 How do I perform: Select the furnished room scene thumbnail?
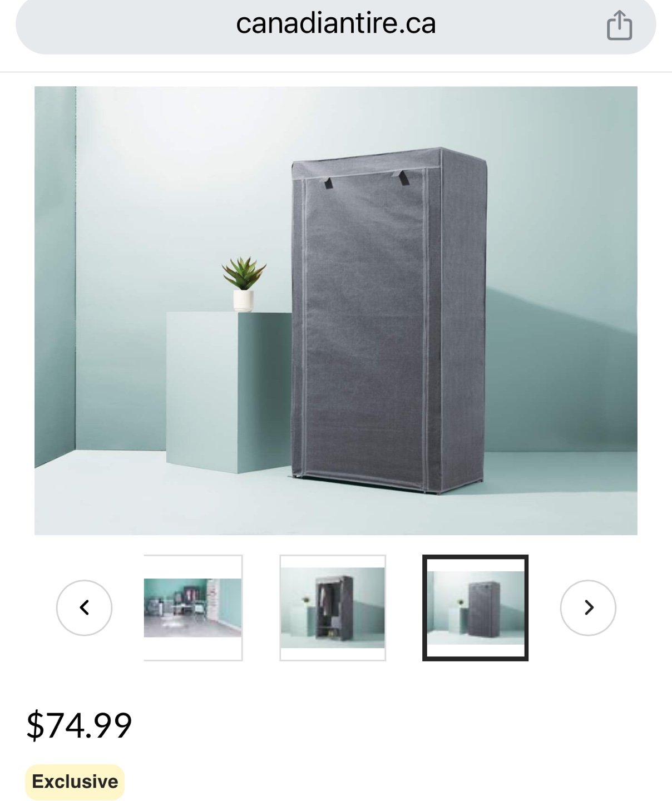[193, 607]
